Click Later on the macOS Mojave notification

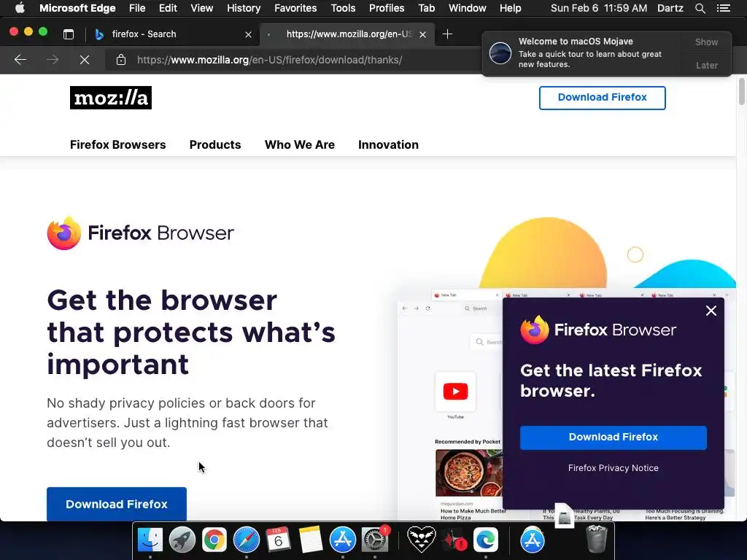coord(706,65)
